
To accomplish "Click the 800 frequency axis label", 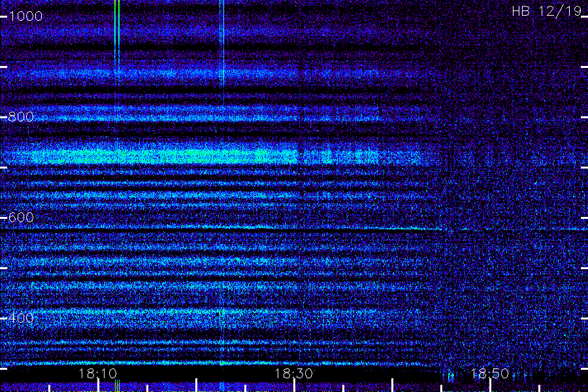I will click(21, 117).
